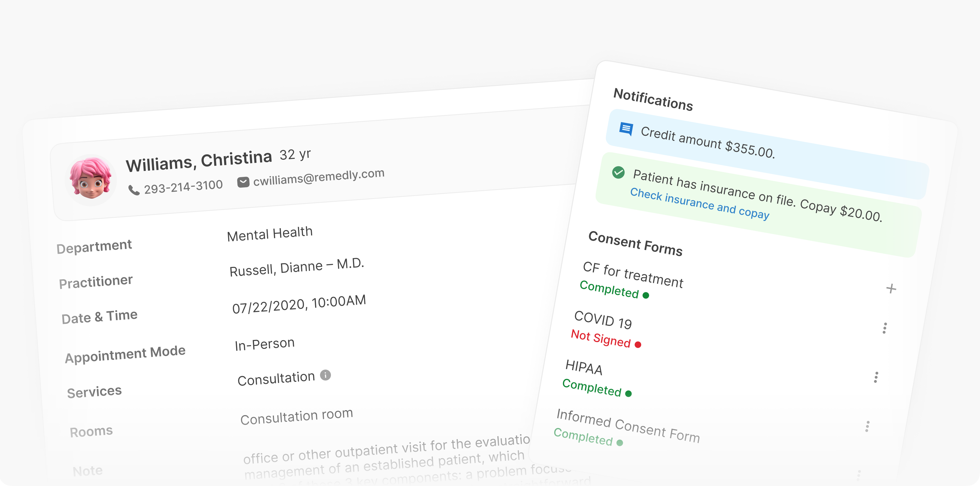Viewport: 980px width, 486px height.
Task: Click the red Not Signed status dot
Action: [638, 345]
